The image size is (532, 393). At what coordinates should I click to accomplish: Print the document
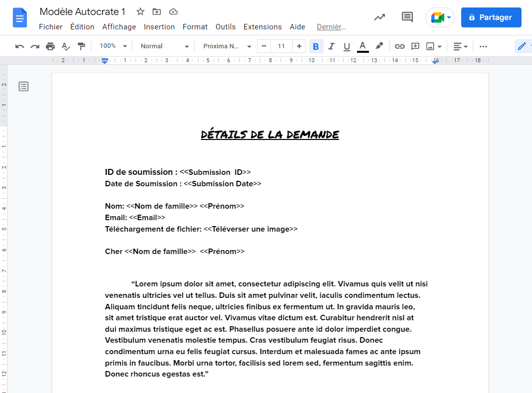pos(50,46)
